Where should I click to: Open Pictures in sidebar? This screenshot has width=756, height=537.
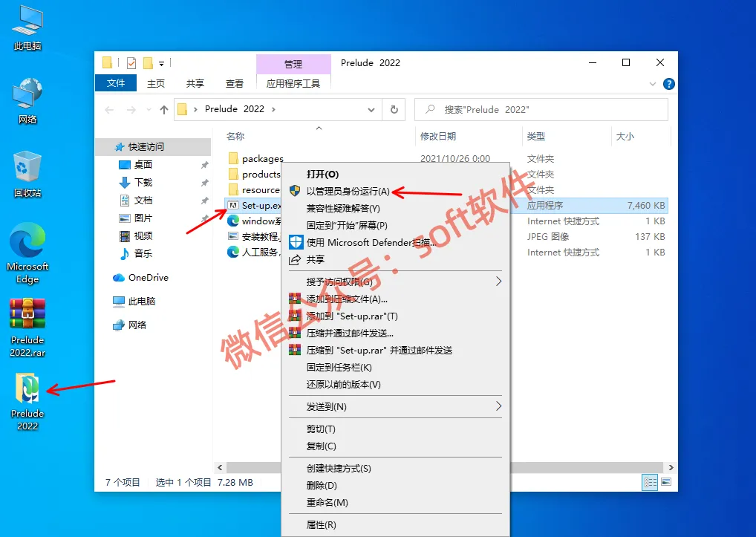[x=143, y=218]
